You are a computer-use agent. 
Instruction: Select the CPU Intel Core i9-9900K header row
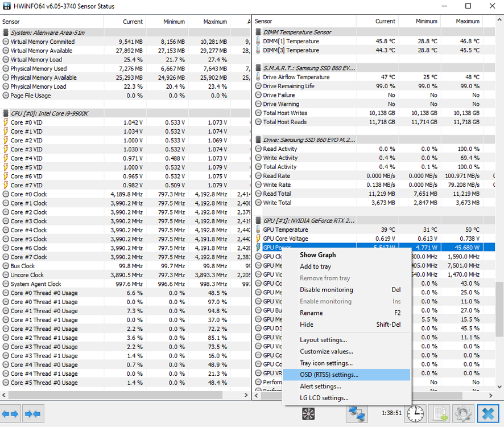50,113
